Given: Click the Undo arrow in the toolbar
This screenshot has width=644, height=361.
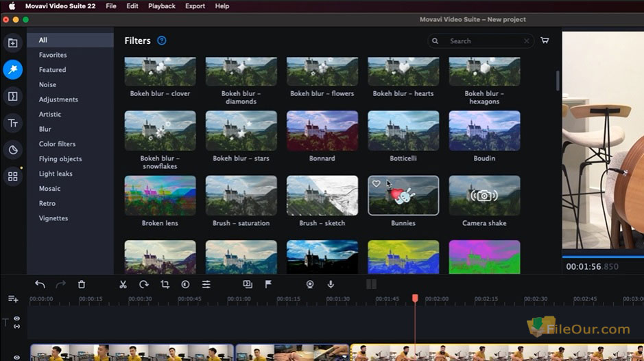Looking at the screenshot, I should 40,284.
